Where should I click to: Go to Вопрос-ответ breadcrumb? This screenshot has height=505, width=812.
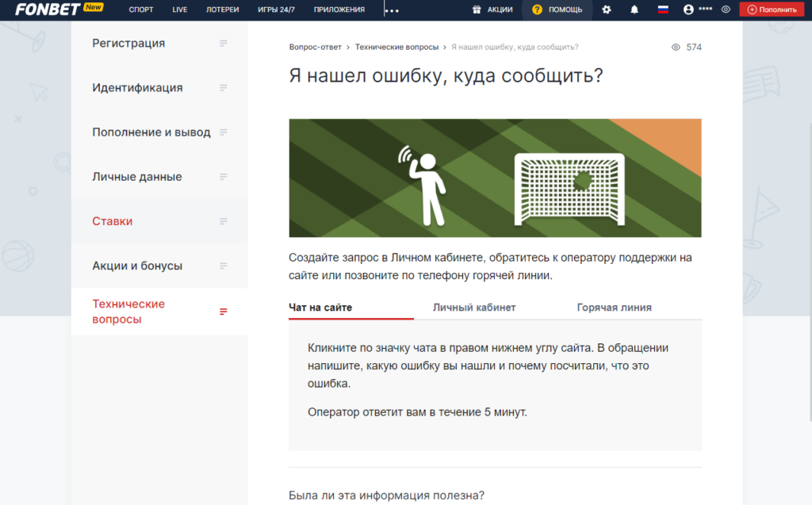click(315, 47)
